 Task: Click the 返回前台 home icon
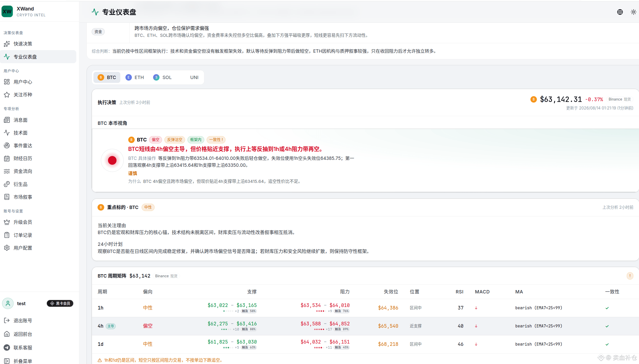7,334
